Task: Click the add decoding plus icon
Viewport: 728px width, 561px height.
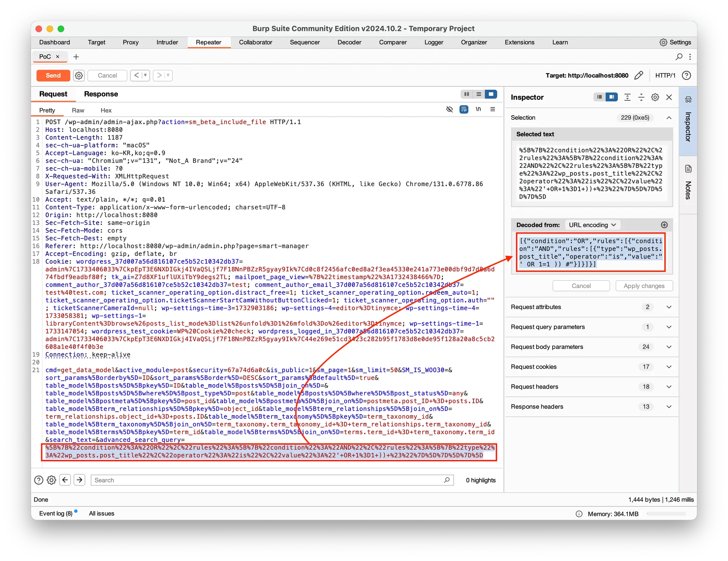Action: point(664,225)
